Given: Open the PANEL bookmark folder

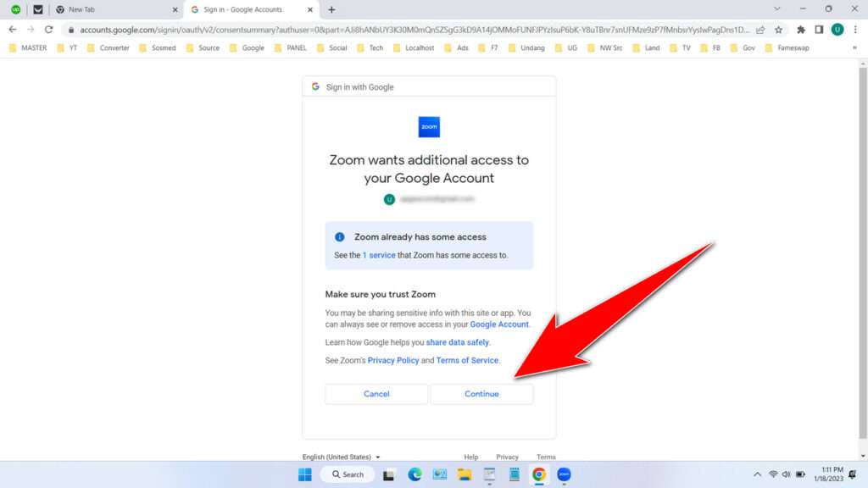Looking at the screenshot, I should (x=291, y=48).
